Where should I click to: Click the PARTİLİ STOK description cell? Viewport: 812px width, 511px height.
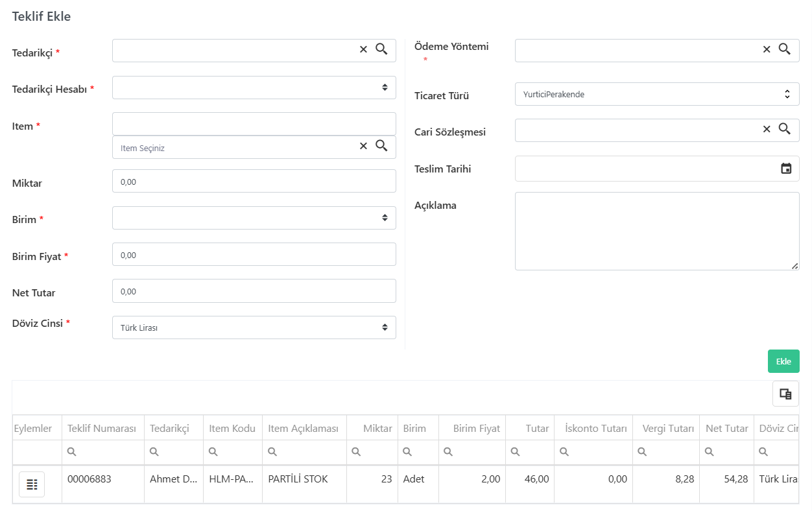pos(304,484)
